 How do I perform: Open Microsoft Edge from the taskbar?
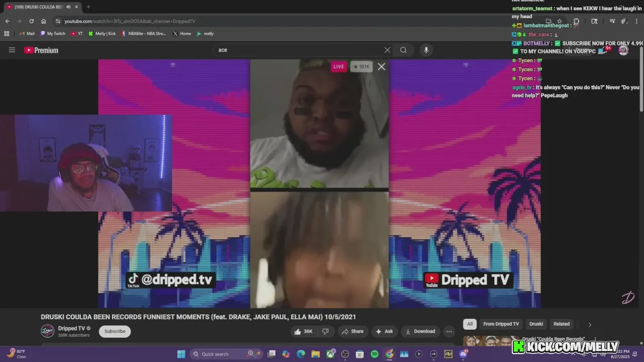tap(301, 354)
